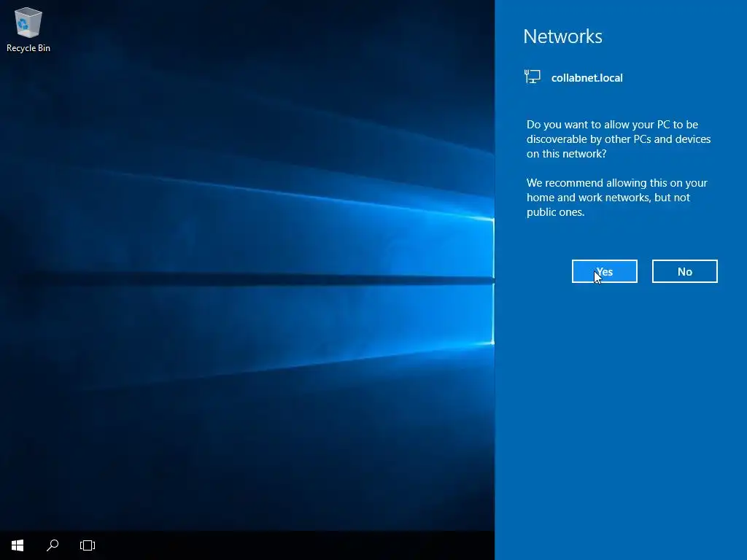This screenshot has height=560, width=747.
Task: Open the Windows Start menu
Action: pos(18,545)
